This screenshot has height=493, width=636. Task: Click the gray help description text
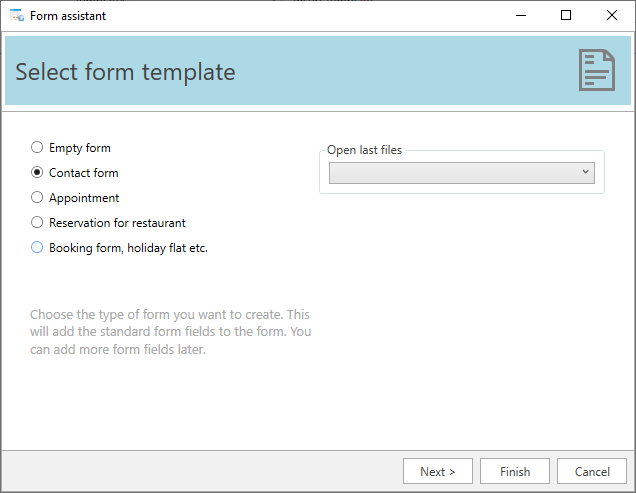pos(170,332)
